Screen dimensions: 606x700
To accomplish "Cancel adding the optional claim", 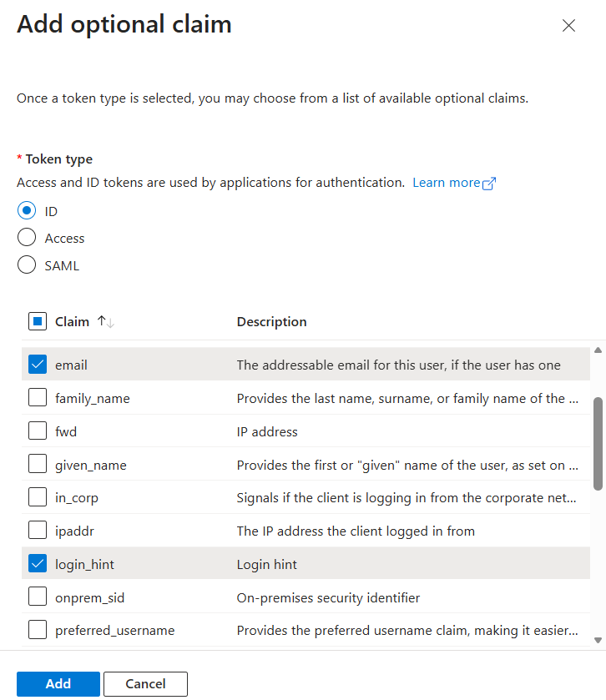I will 145,684.
